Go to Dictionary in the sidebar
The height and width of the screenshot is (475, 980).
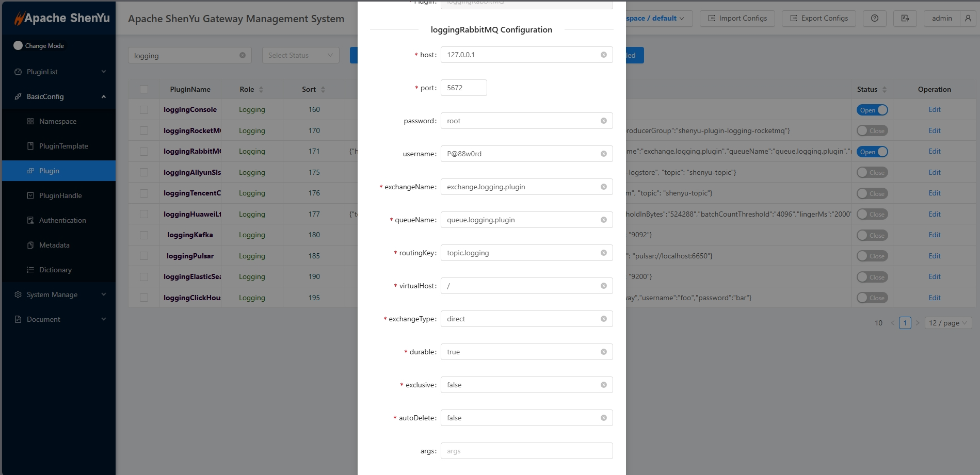[55, 270]
